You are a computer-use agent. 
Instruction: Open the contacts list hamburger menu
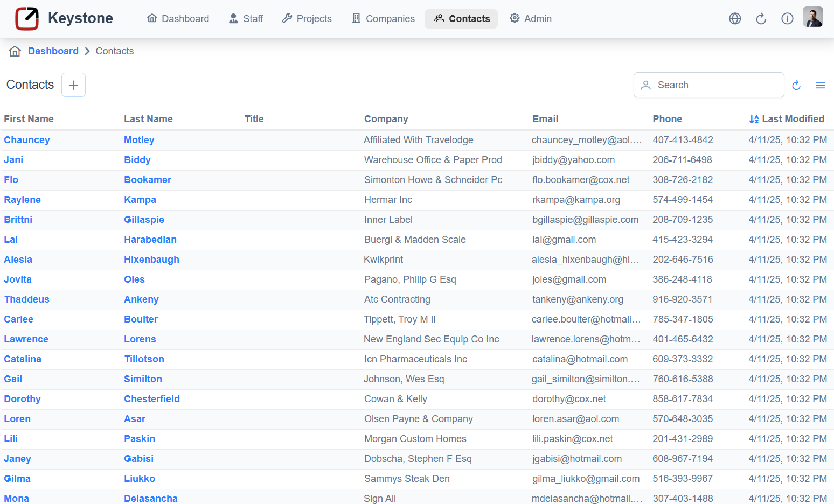[820, 85]
